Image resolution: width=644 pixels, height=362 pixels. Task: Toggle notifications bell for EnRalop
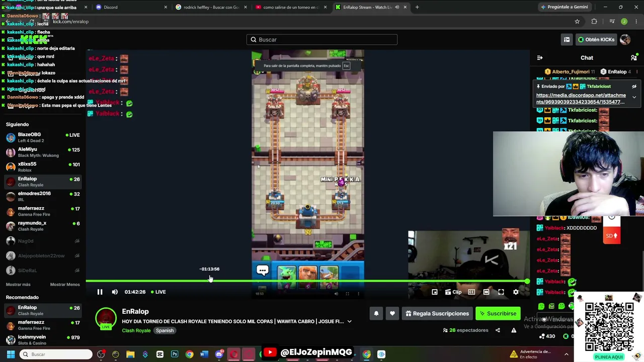[376, 314]
